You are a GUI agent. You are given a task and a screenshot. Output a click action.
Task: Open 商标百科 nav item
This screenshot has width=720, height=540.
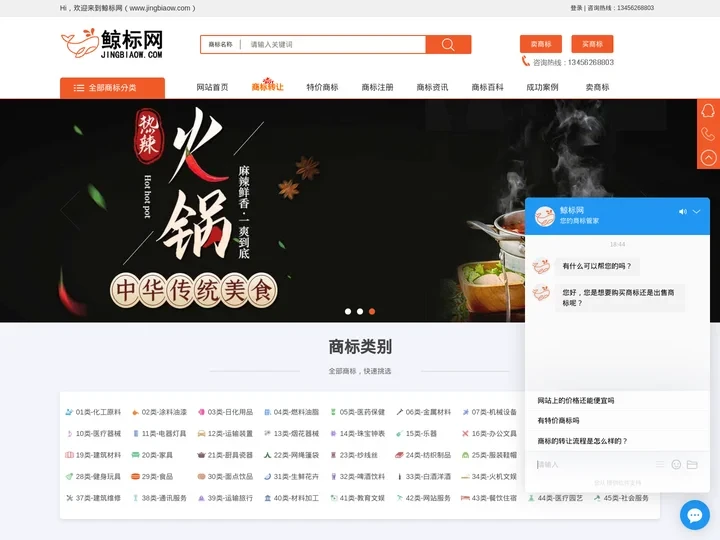[x=487, y=87]
